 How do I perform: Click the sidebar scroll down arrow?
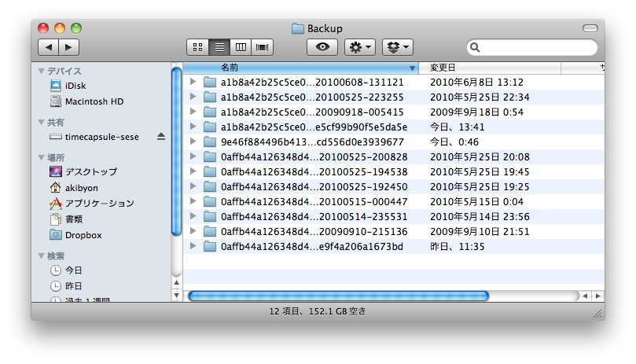tap(176, 296)
